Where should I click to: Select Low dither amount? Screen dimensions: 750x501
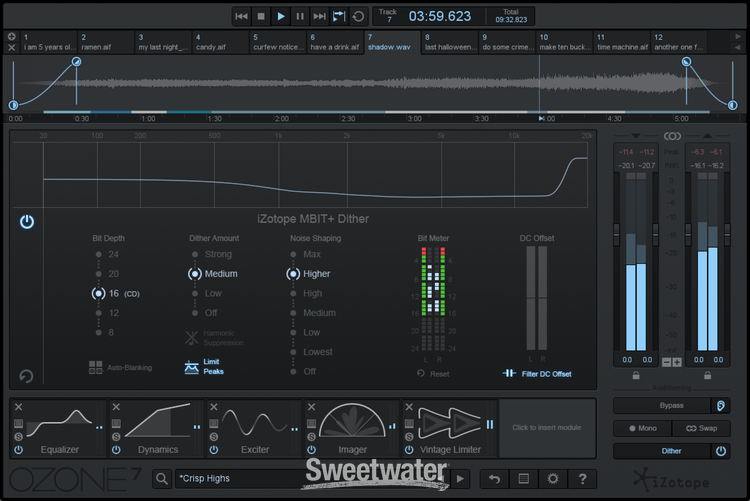[x=207, y=293]
